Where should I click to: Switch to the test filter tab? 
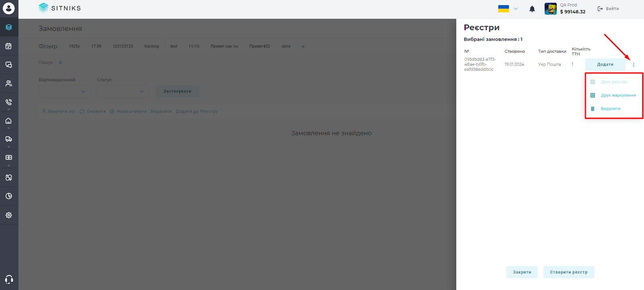[x=174, y=46]
